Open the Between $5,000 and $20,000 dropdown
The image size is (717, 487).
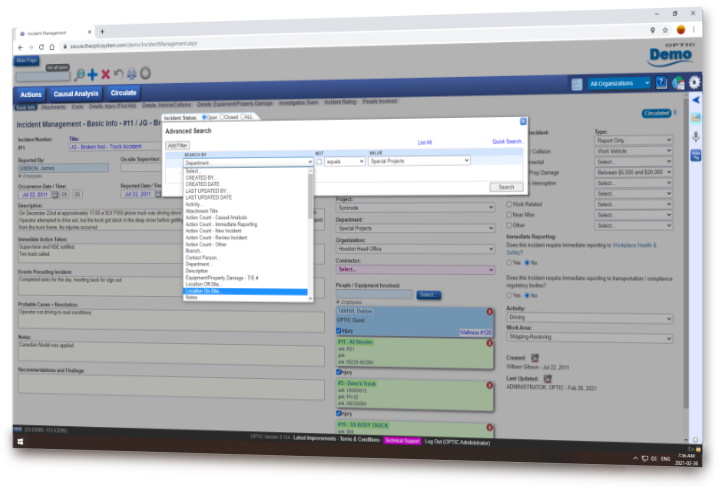[x=633, y=172]
